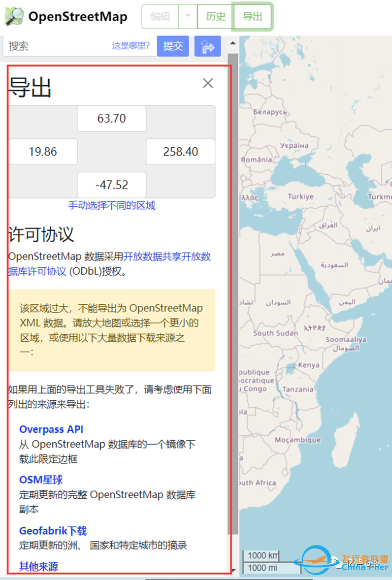Click the Türkiye label on map
This screenshot has height=580, width=392.
point(301,196)
